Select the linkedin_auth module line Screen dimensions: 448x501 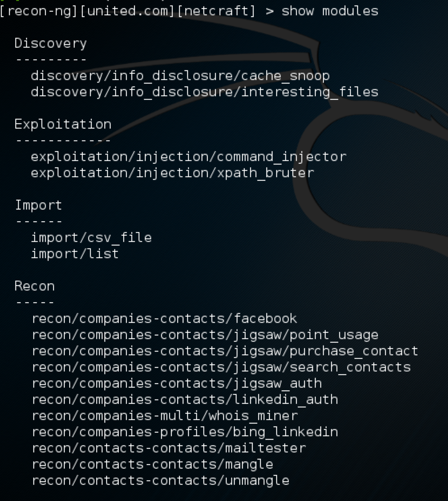[x=184, y=399]
